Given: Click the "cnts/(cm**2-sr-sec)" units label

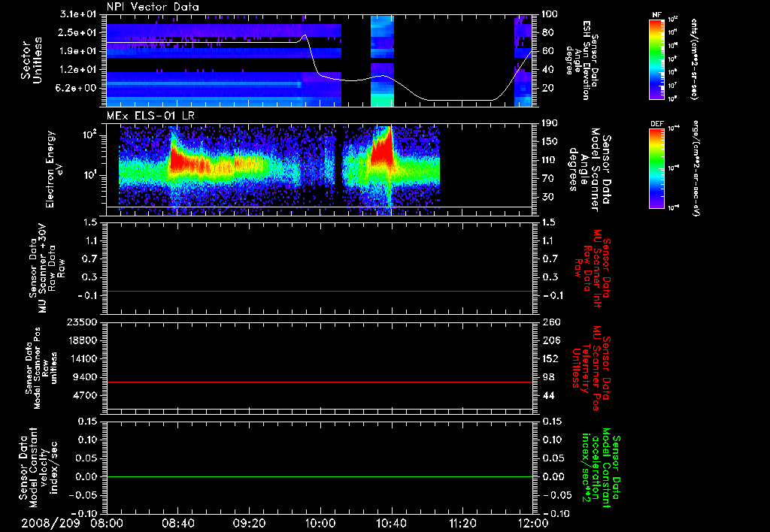Looking at the screenshot, I should pyautogui.click(x=694, y=59).
